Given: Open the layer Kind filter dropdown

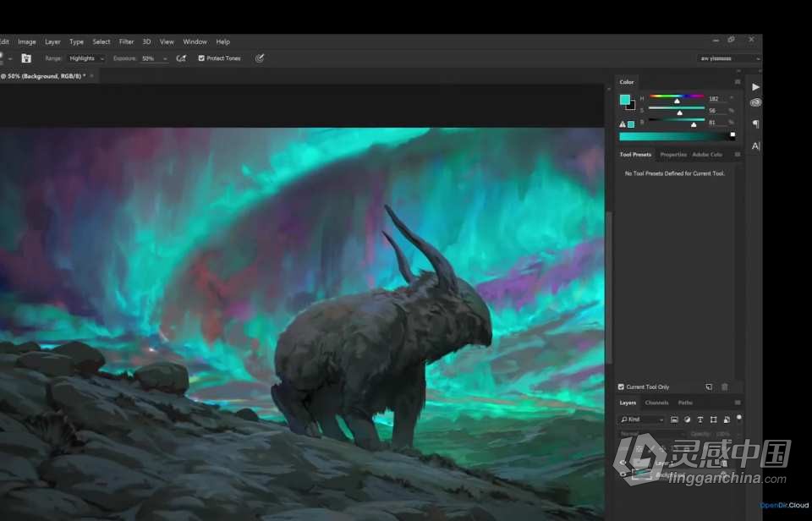Looking at the screenshot, I should (x=642, y=420).
